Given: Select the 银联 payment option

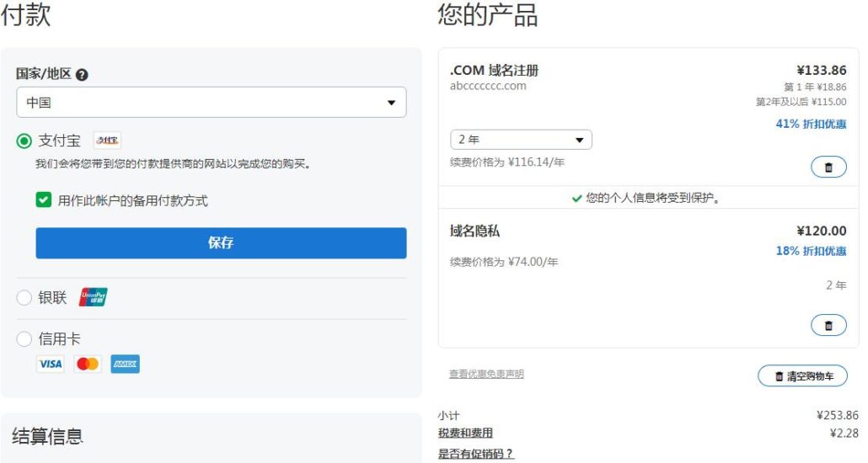Looking at the screenshot, I should coord(24,297).
